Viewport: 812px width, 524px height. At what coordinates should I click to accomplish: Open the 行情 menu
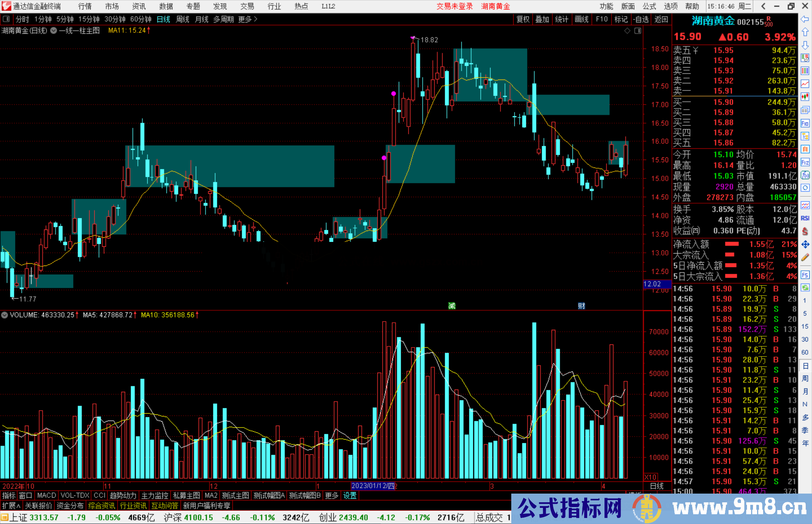[85, 6]
